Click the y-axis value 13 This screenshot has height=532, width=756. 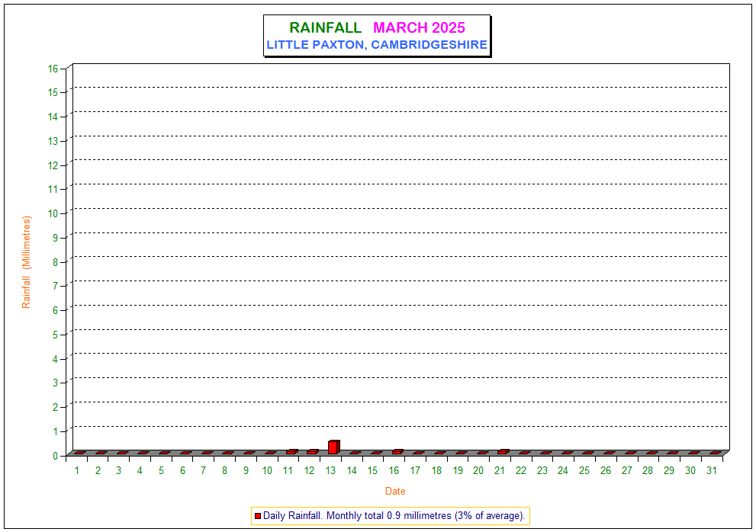[x=53, y=141]
